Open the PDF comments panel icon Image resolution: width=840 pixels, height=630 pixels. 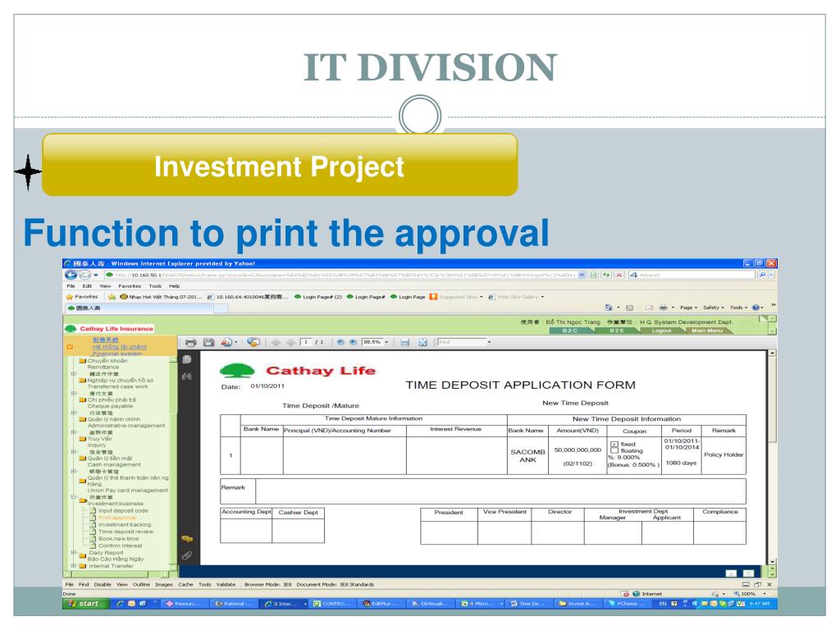pos(187,538)
